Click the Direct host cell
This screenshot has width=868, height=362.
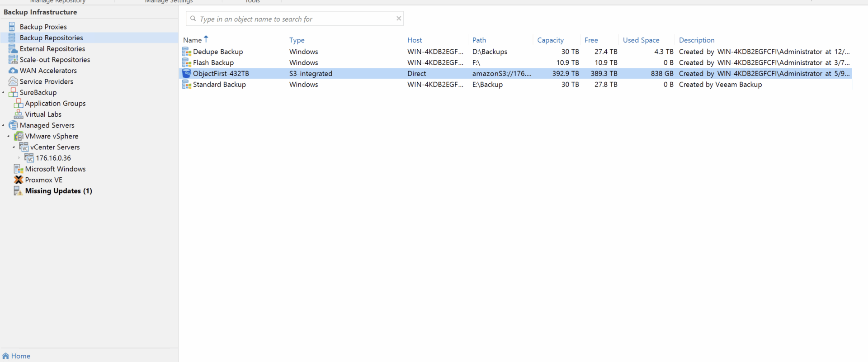pos(417,73)
